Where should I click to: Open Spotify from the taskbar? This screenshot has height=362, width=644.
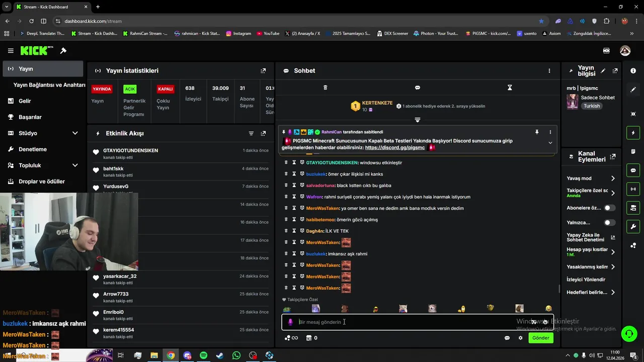pos(203,355)
